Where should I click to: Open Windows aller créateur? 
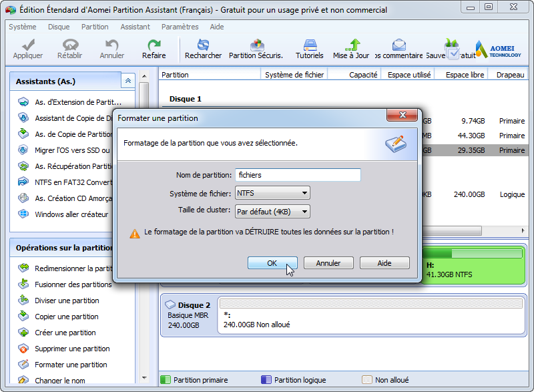pyautogui.click(x=63, y=214)
